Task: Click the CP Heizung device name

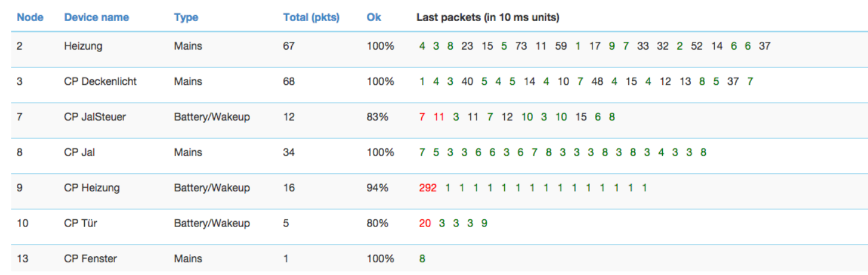Action: click(x=92, y=188)
